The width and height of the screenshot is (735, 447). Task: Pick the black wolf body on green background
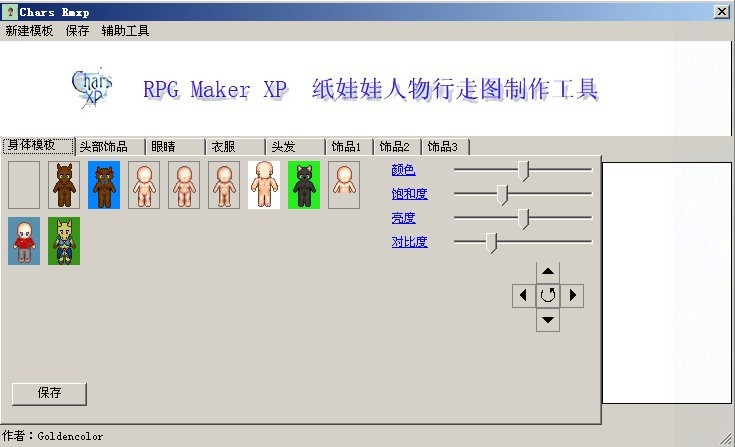(304, 185)
